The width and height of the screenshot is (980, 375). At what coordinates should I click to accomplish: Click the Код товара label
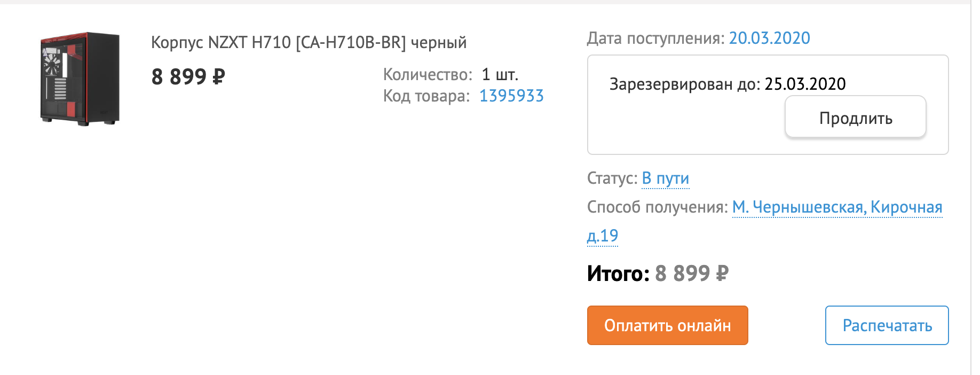click(x=426, y=96)
